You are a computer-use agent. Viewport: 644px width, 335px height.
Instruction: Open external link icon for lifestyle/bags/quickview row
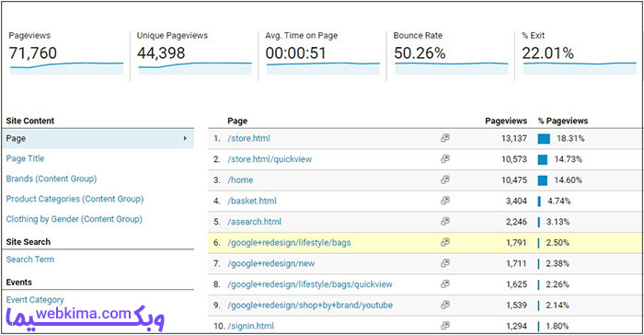click(x=444, y=284)
